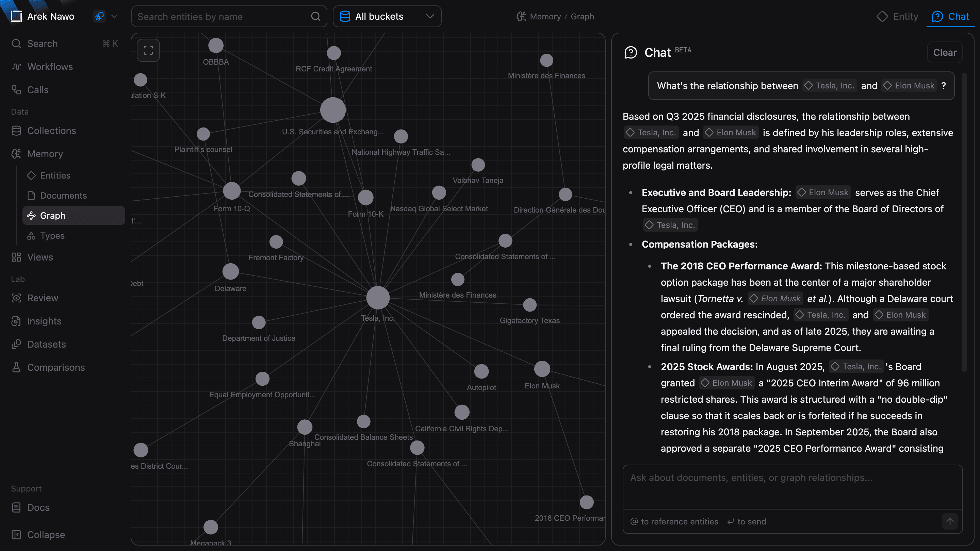Select the RCF Credit Agreement node

[x=334, y=53]
